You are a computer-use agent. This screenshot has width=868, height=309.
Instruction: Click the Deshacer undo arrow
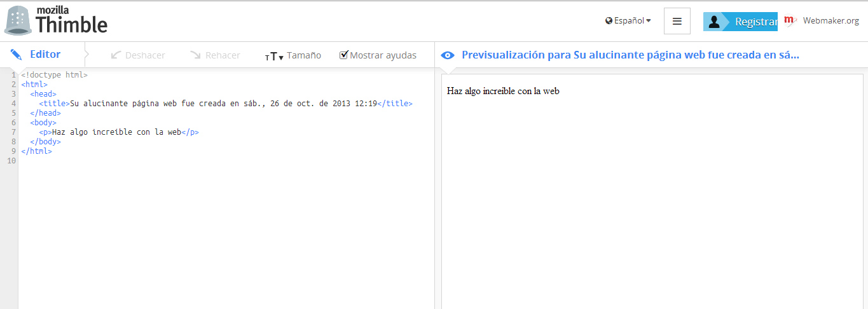[116, 55]
